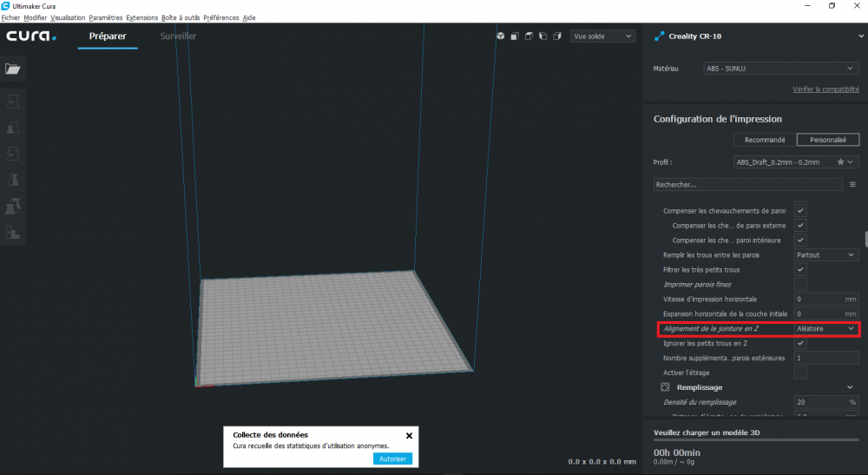Click the Autoriser button
Viewport: 868px width, 475px height.
[x=392, y=459]
